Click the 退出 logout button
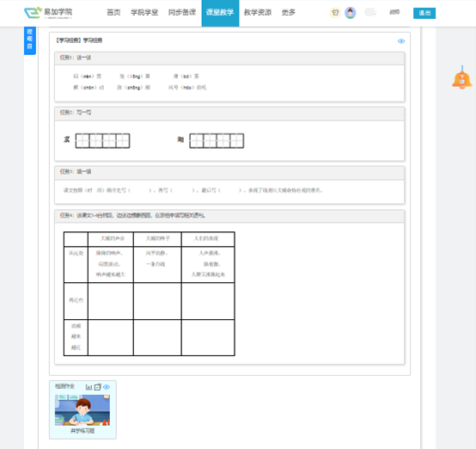Image resolution: width=476 pixels, height=449 pixels. click(424, 13)
